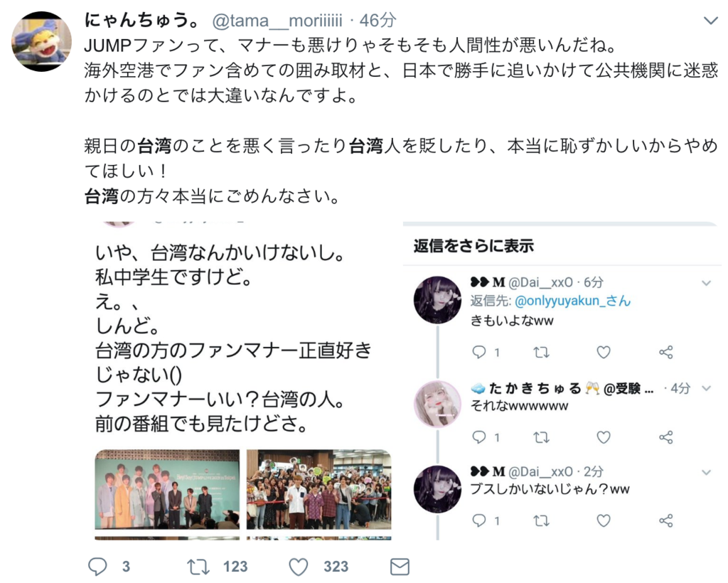The height and width of the screenshot is (583, 728).
Task: Open the crowd fan group photo
Action: point(319,489)
